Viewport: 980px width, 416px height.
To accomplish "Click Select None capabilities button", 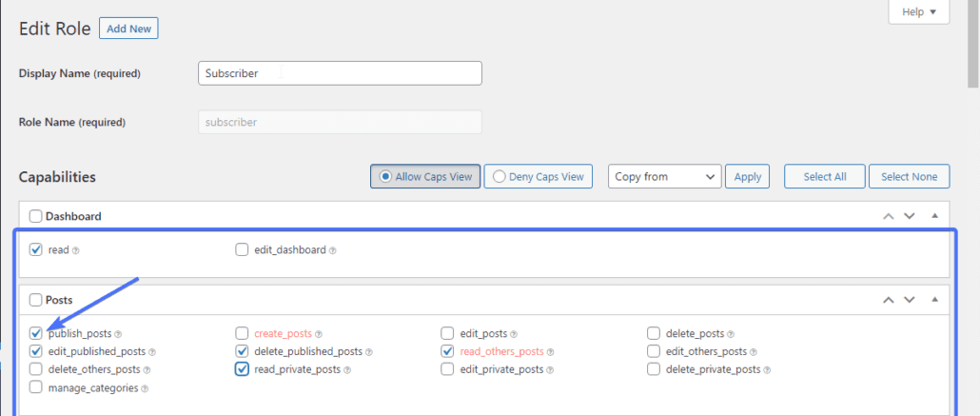I will (910, 176).
